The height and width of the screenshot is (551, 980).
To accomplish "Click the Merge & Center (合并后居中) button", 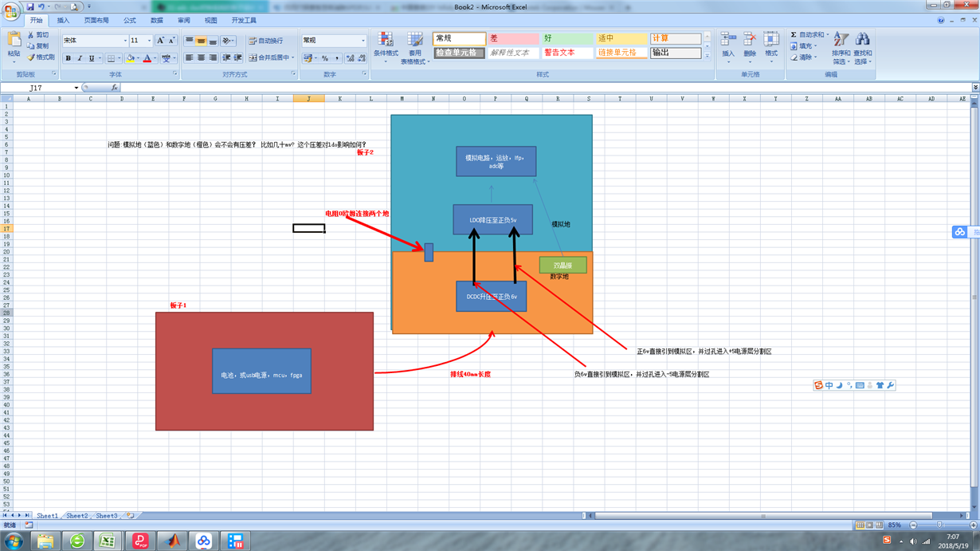I will tap(270, 58).
